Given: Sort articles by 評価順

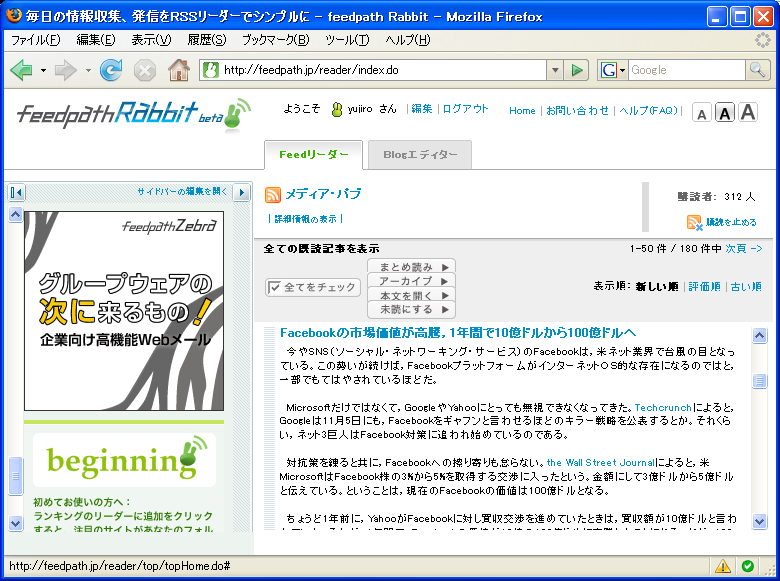Looking at the screenshot, I should [704, 287].
